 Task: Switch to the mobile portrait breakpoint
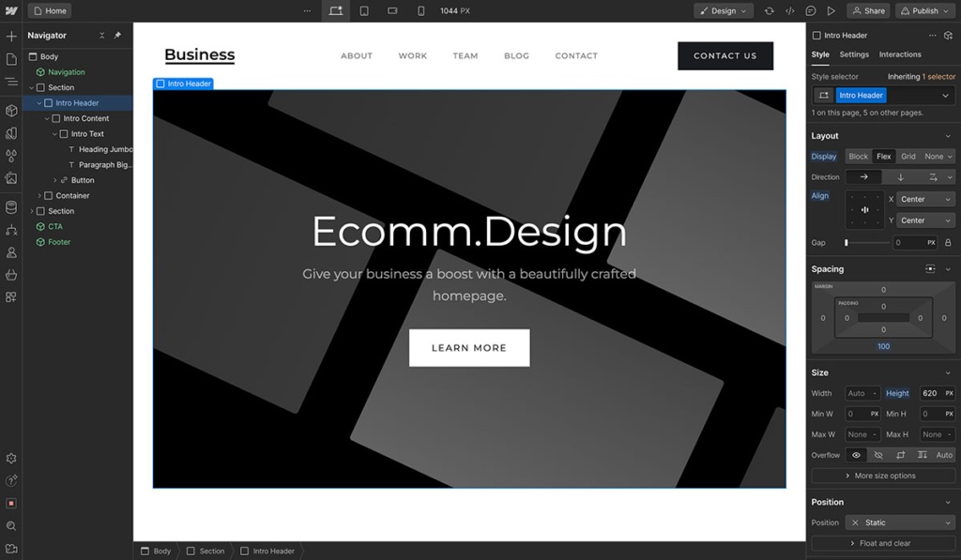pyautogui.click(x=419, y=10)
